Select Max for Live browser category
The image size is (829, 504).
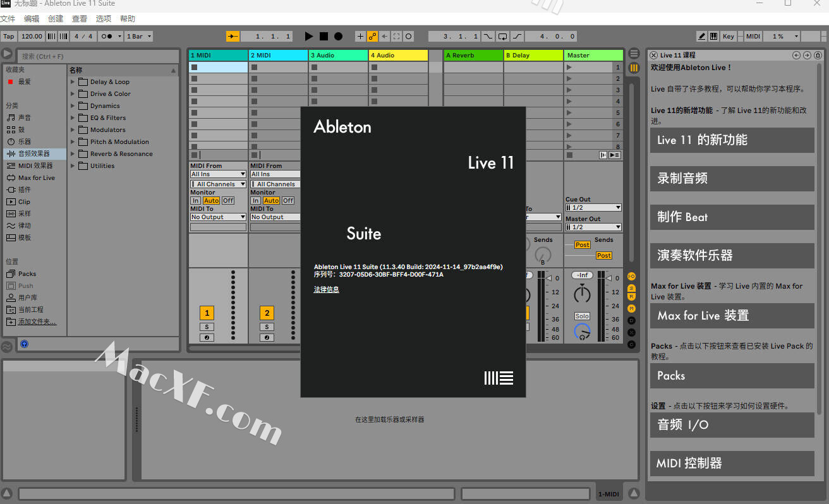click(34, 177)
